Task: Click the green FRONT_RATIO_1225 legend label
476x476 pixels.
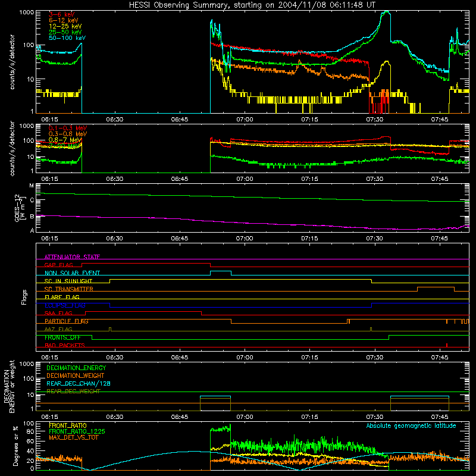Action: point(77,432)
